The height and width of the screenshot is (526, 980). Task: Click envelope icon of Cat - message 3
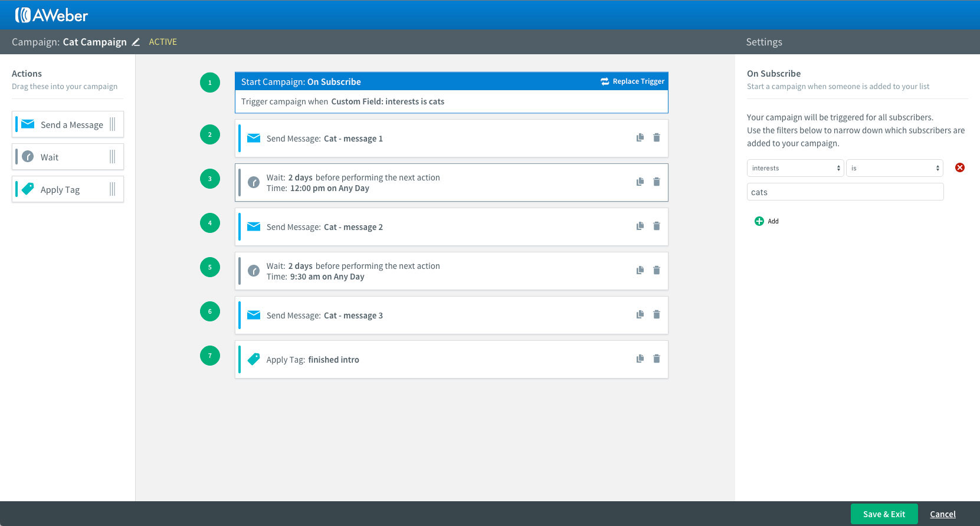254,315
